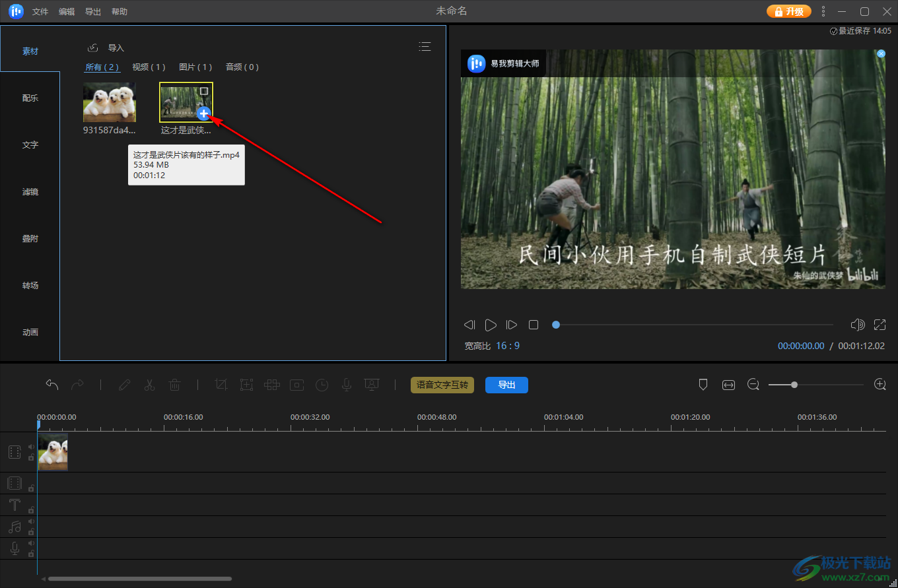This screenshot has width=898, height=588.
Task: Click the timeline zoom slider
Action: click(x=816, y=385)
